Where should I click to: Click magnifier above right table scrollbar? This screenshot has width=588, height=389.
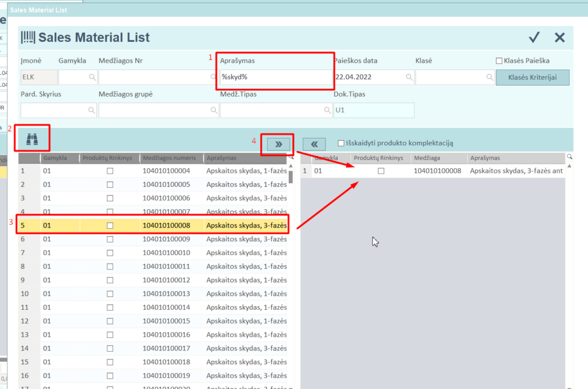click(x=570, y=157)
